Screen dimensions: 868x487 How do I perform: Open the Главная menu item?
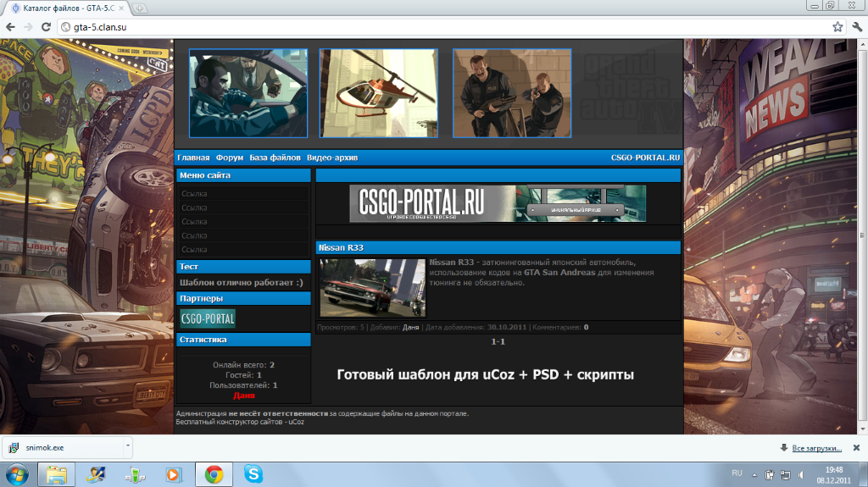193,158
